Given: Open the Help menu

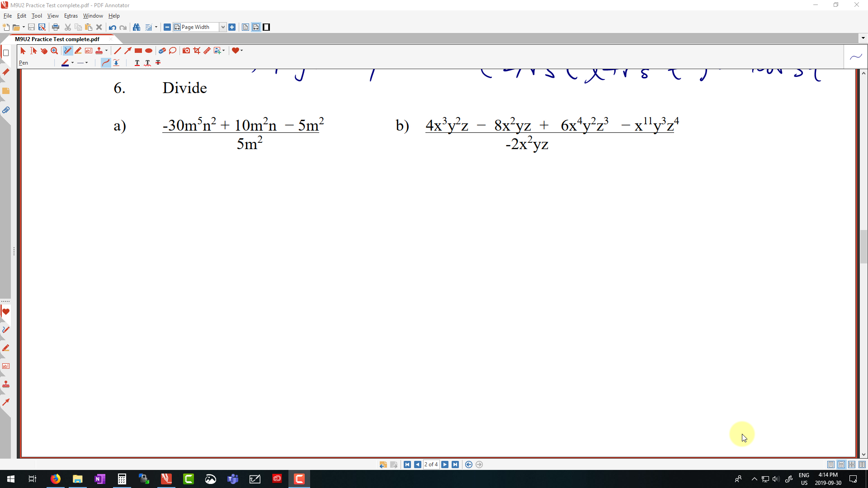Looking at the screenshot, I should tap(114, 16).
